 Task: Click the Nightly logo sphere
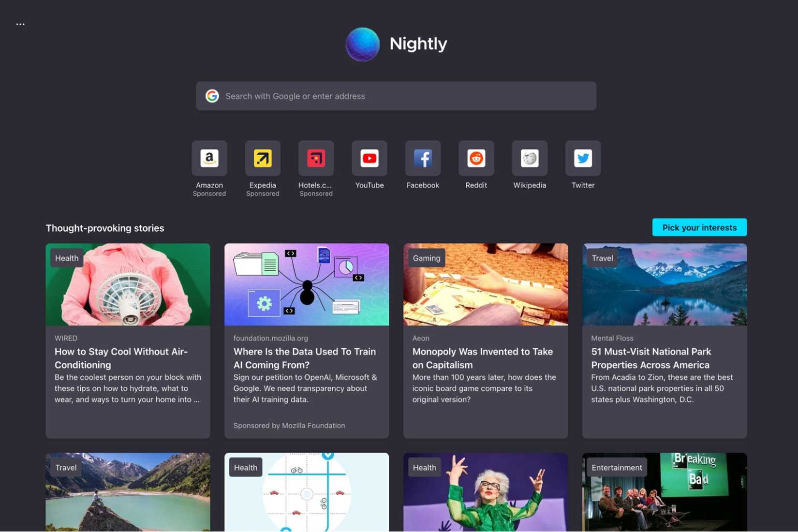coord(362,44)
